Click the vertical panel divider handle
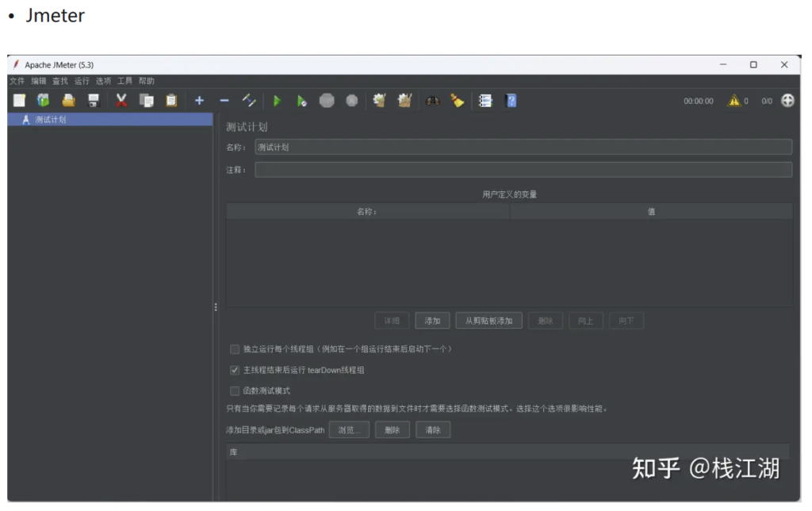Image resolution: width=812 pixels, height=511 pixels. (x=216, y=307)
